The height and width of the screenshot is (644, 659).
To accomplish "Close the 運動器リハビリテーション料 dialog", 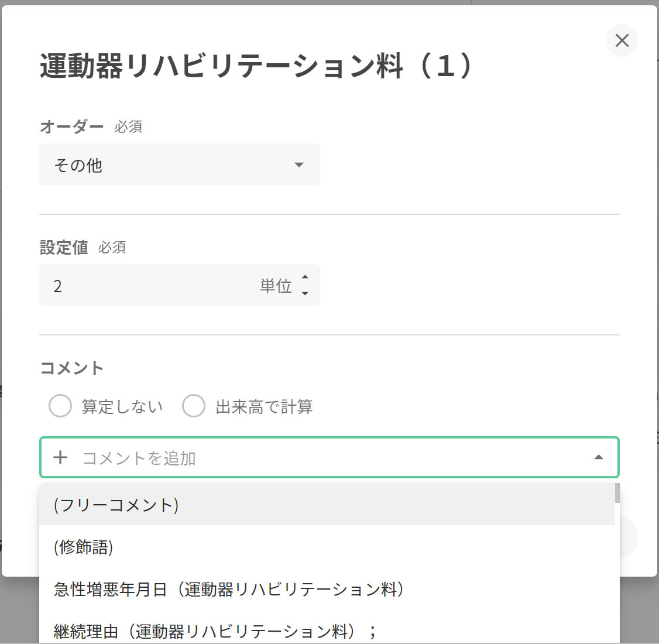I will [622, 40].
